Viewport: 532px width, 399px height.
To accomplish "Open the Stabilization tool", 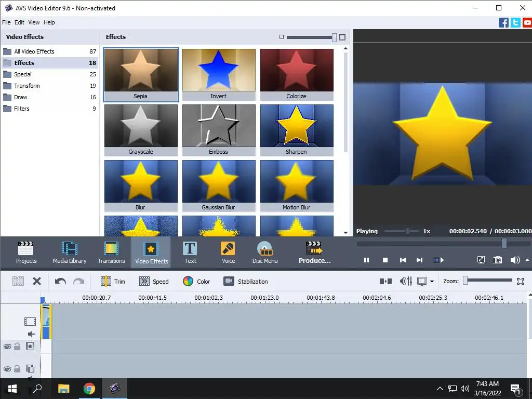I will [246, 281].
